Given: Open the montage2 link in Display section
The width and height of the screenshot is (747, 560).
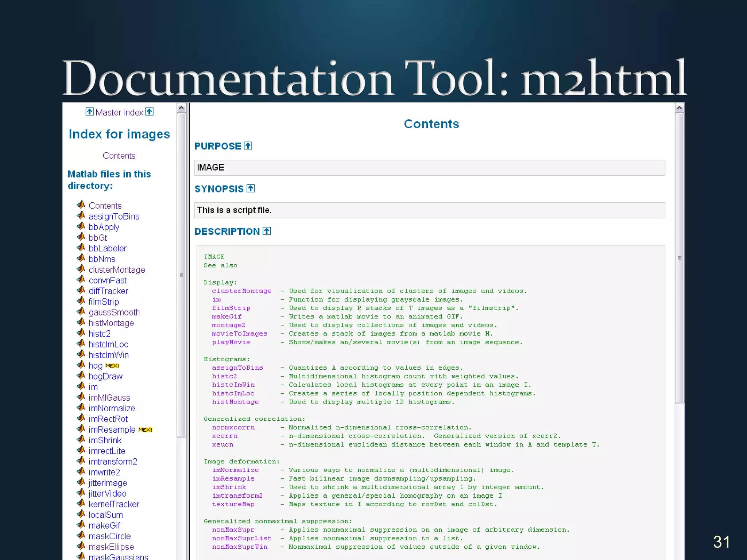Looking at the screenshot, I should (228, 325).
